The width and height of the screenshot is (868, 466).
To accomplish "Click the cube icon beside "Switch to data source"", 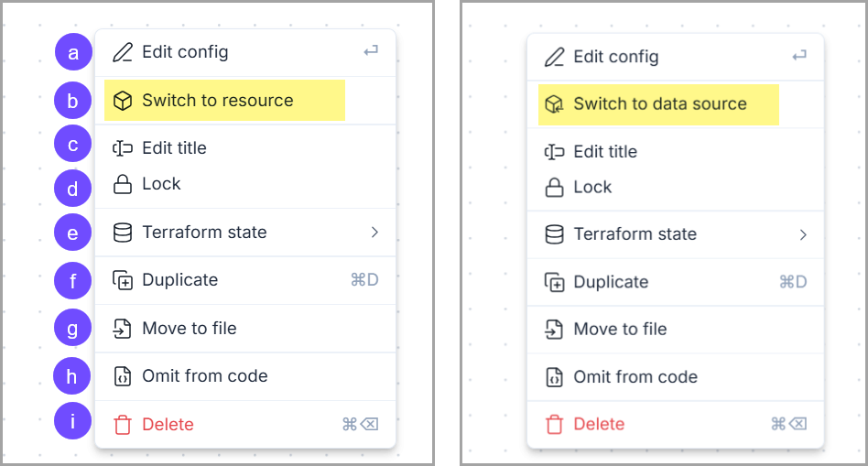I will [x=554, y=104].
